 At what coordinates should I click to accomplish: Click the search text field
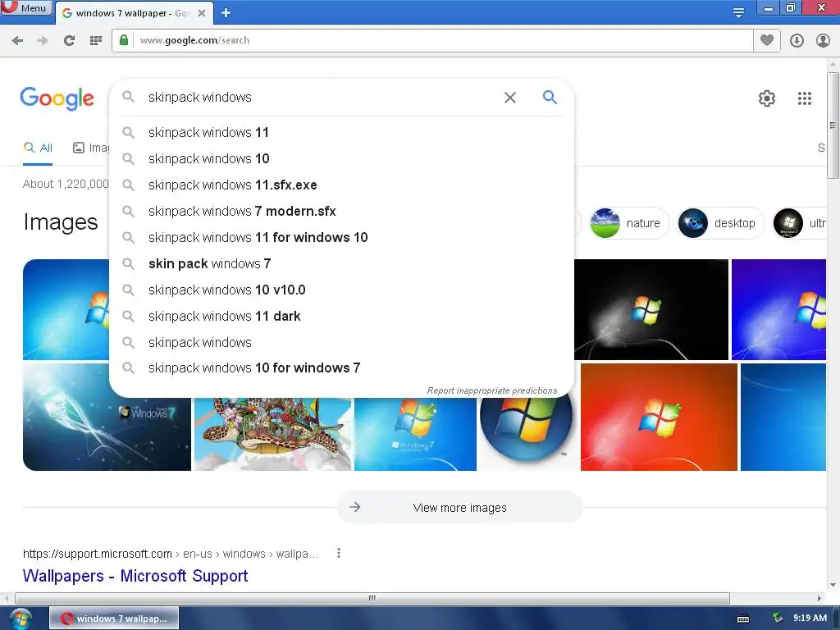[x=322, y=97]
